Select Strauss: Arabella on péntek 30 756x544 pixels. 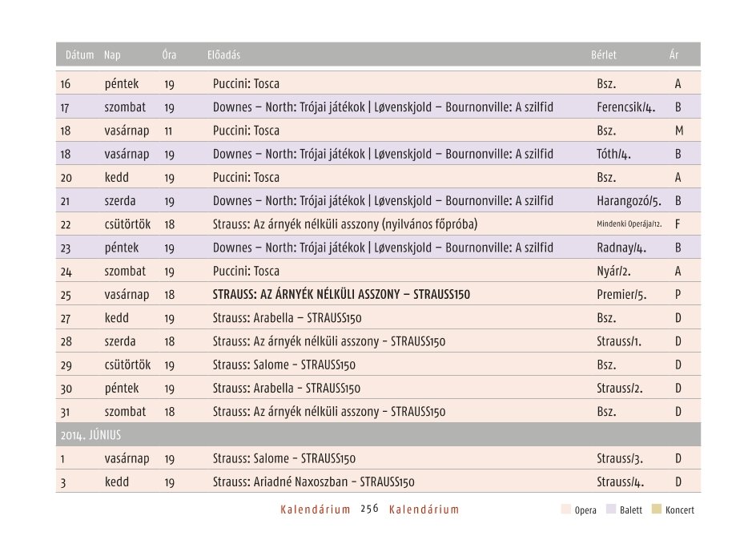click(287, 389)
